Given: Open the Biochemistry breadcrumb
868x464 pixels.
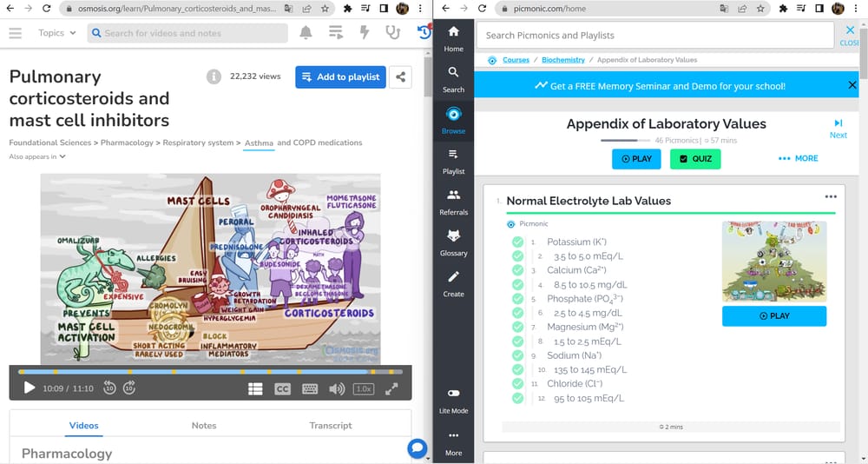Looking at the screenshot, I should pos(563,60).
